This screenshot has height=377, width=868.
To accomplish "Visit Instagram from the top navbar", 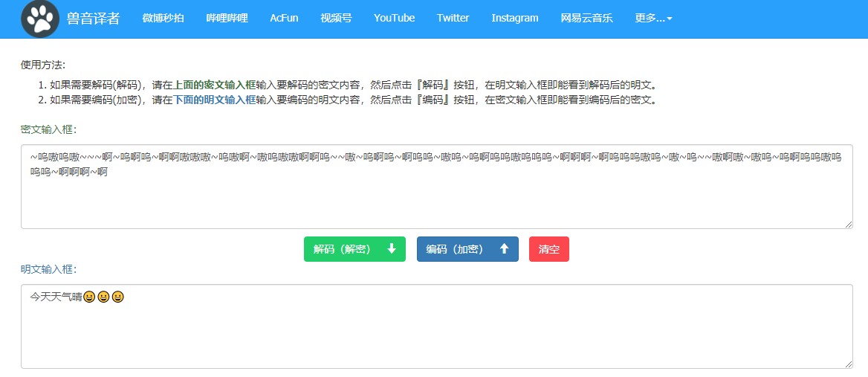I will tap(514, 19).
